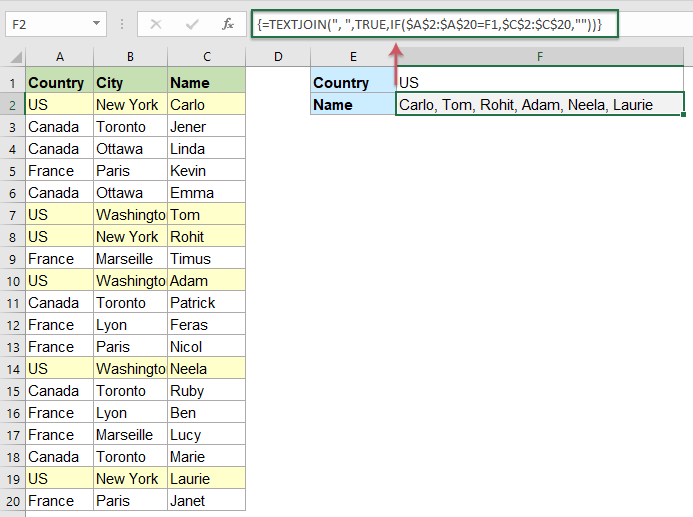Viewport: 693px width, 517px height.
Task: Click the Paris cell in row 20
Action: click(130, 501)
